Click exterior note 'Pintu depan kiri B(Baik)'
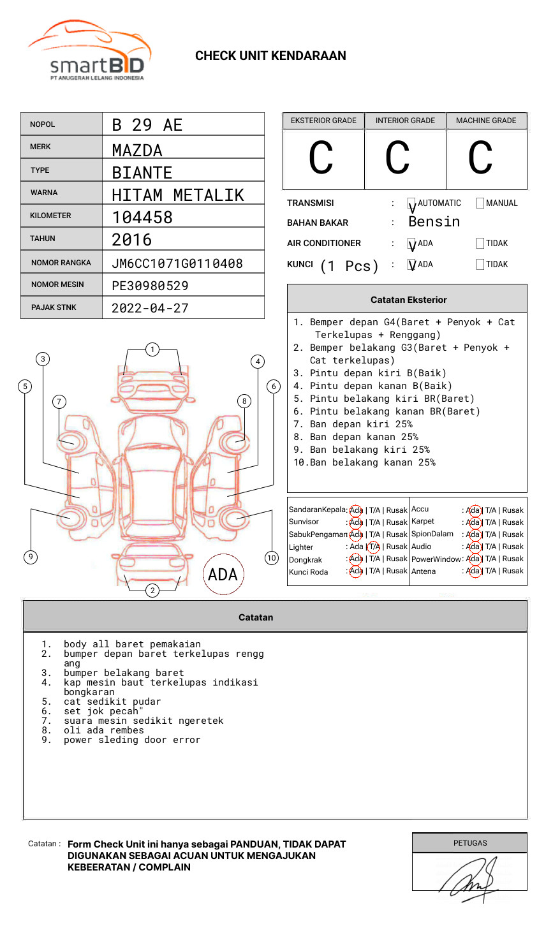Screen dimensions: 560x926 pyautogui.click(x=378, y=373)
